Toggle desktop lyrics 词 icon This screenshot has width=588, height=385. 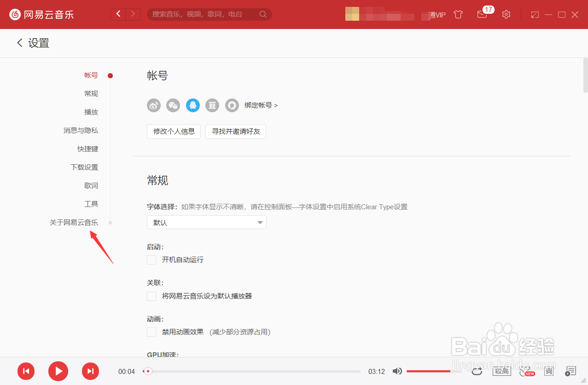click(x=549, y=371)
